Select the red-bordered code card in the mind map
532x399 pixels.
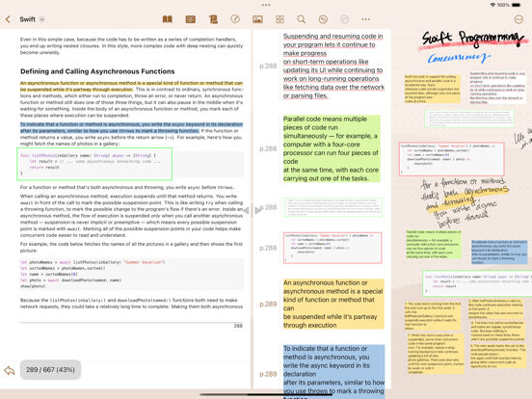(452, 159)
